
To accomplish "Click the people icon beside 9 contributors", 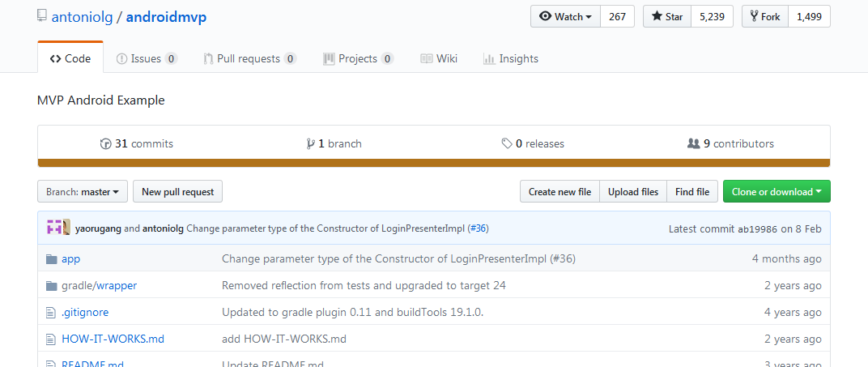I will pyautogui.click(x=694, y=144).
